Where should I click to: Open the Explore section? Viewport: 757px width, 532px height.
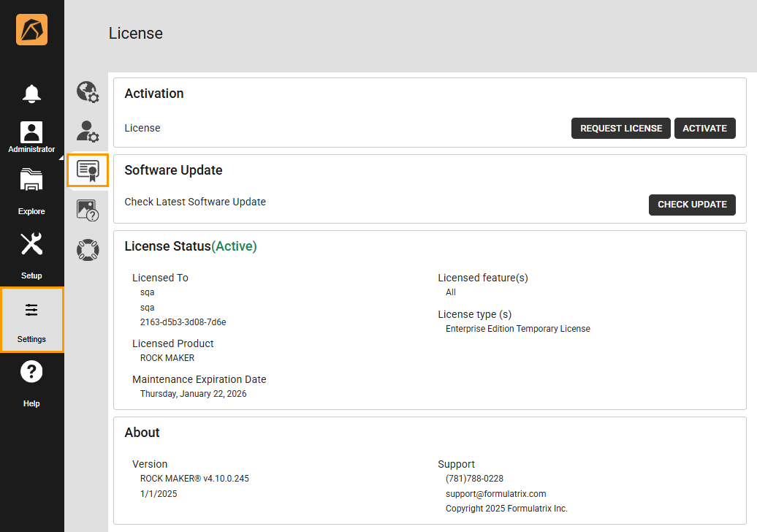click(31, 190)
